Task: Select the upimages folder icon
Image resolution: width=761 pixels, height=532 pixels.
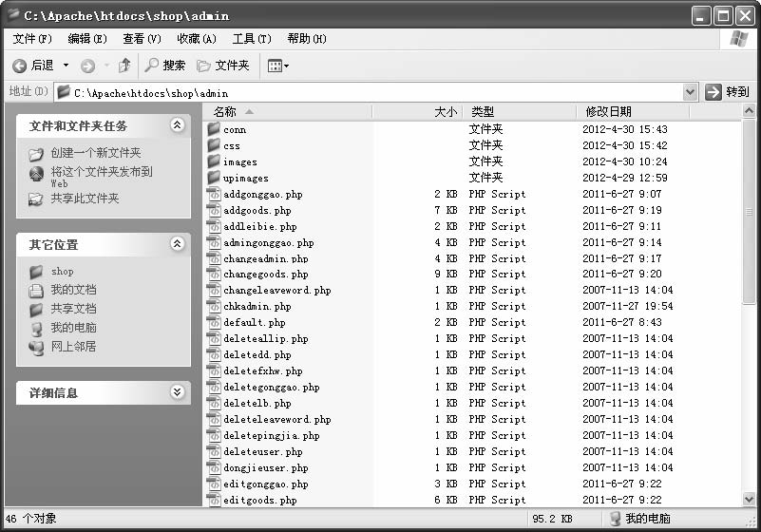Action: [x=214, y=177]
